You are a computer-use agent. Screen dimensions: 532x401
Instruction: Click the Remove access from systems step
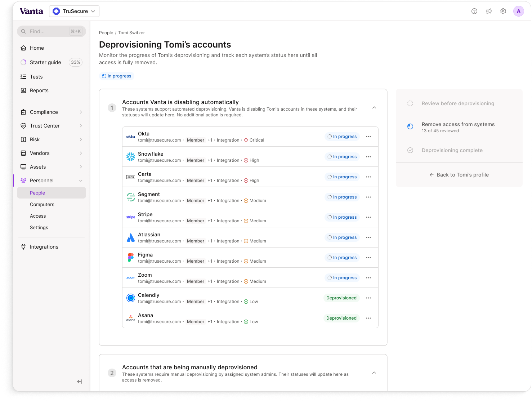pos(458,124)
